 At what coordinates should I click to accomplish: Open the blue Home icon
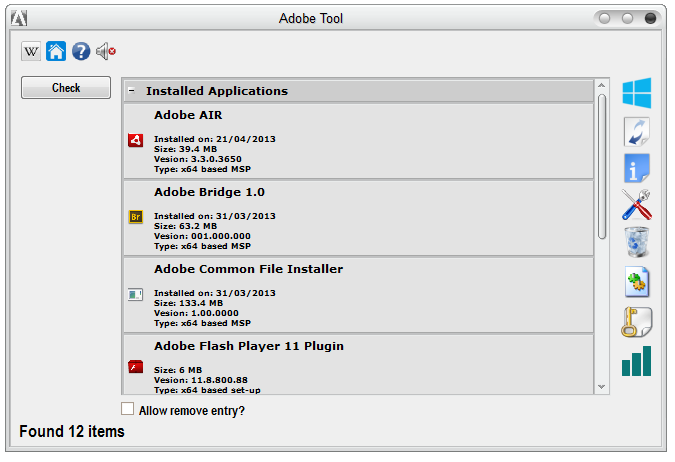click(56, 51)
